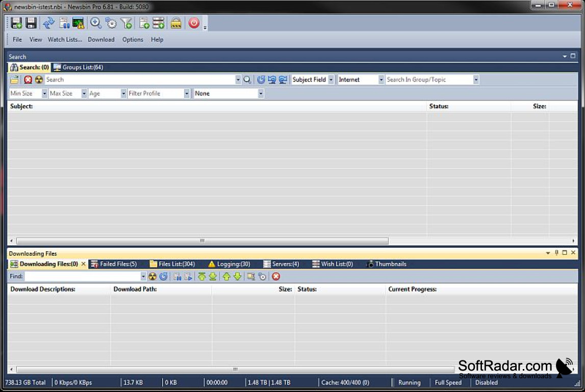This screenshot has width=585, height=392.
Task: Click the move down green arrow
Action: [237, 276]
